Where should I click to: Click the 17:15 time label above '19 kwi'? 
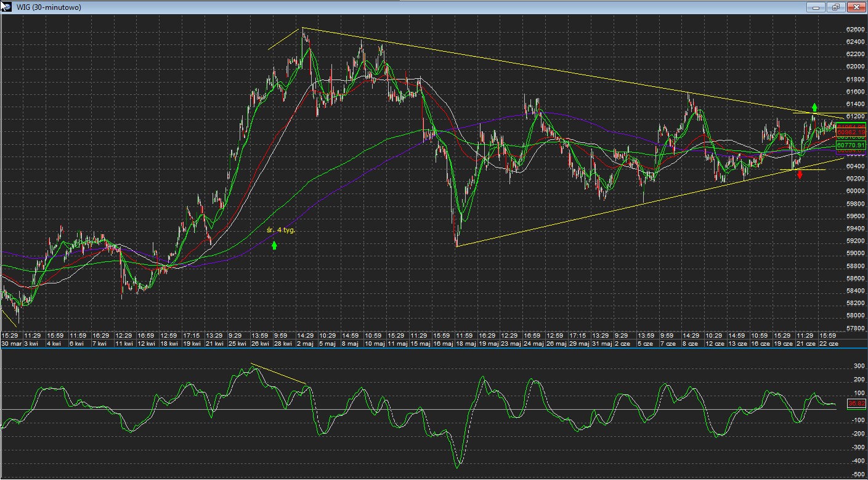coord(191,335)
